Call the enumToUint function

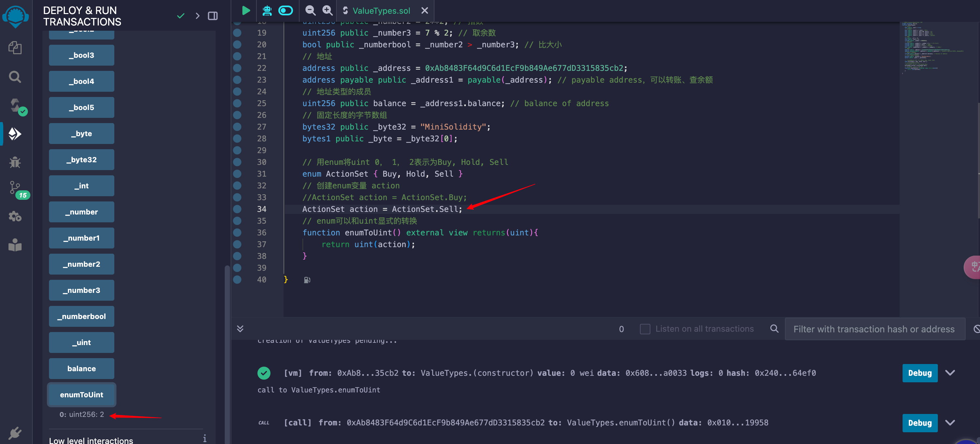81,395
